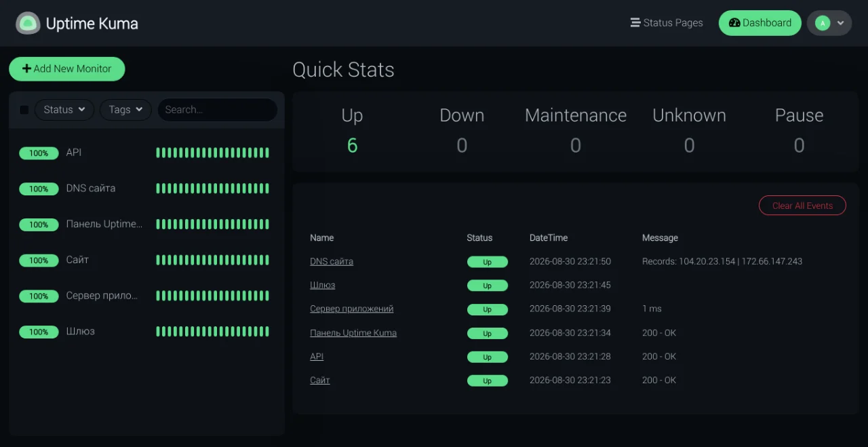Click the user avatar icon
Viewport: 868px width, 447px height.
[x=823, y=23]
